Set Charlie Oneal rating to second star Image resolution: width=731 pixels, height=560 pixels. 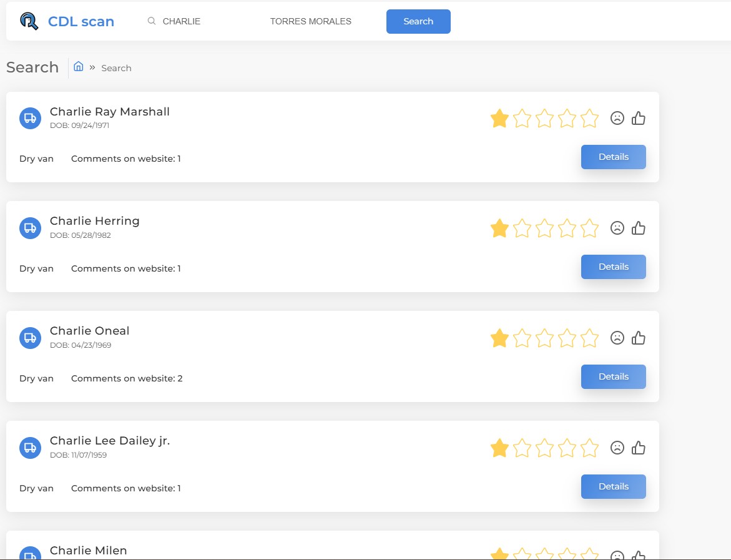pyautogui.click(x=522, y=338)
